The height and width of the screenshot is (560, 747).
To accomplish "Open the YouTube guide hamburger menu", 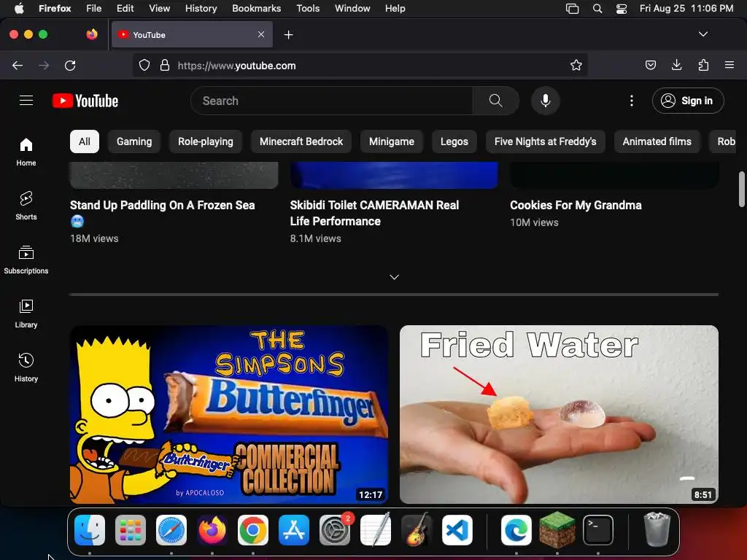I will pos(26,101).
